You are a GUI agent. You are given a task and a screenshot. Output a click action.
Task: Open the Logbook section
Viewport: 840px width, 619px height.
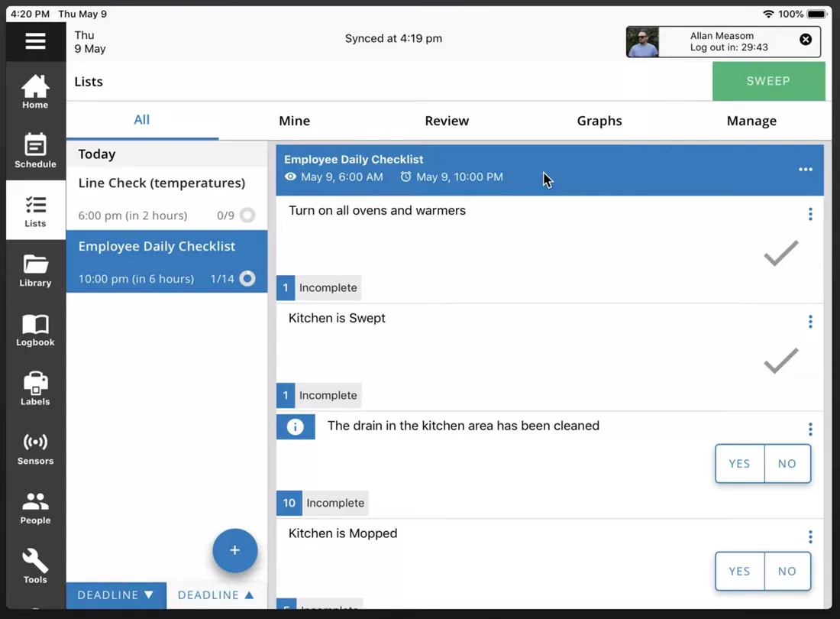[35, 329]
